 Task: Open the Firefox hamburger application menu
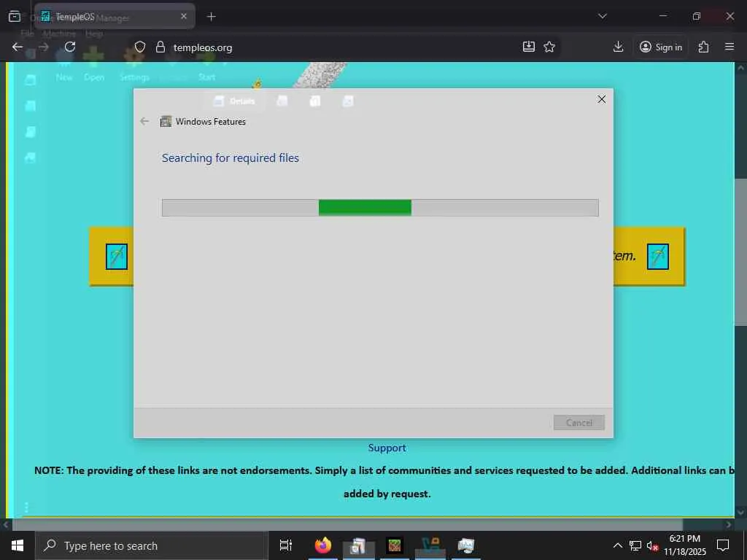pyautogui.click(x=729, y=47)
